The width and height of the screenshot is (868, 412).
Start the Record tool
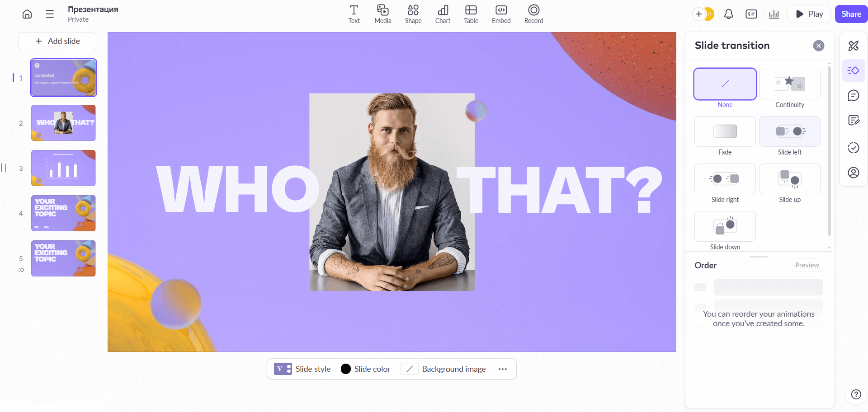pos(534,14)
